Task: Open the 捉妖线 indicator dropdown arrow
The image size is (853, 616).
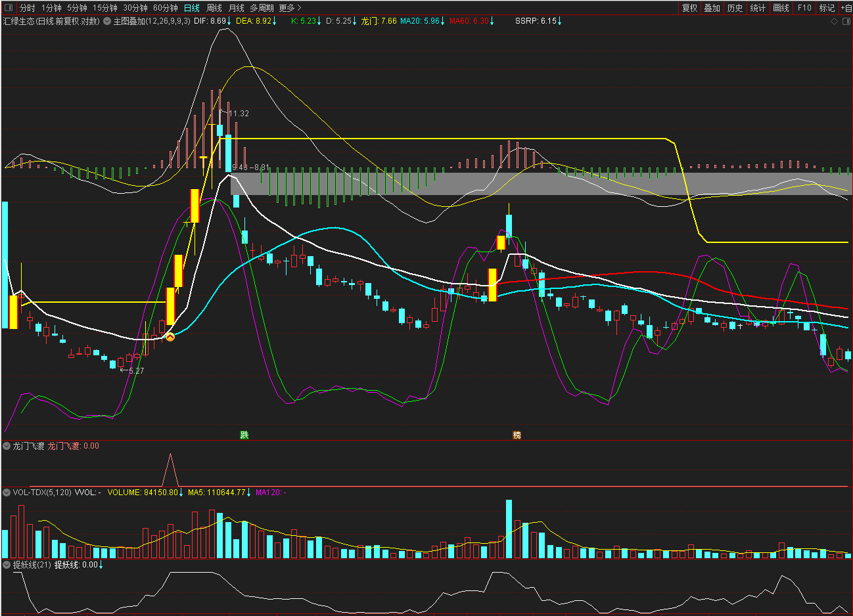Action: pyautogui.click(x=7, y=565)
